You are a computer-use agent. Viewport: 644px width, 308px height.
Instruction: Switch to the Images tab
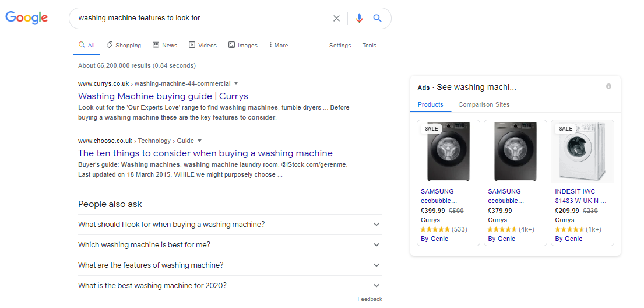pos(242,45)
